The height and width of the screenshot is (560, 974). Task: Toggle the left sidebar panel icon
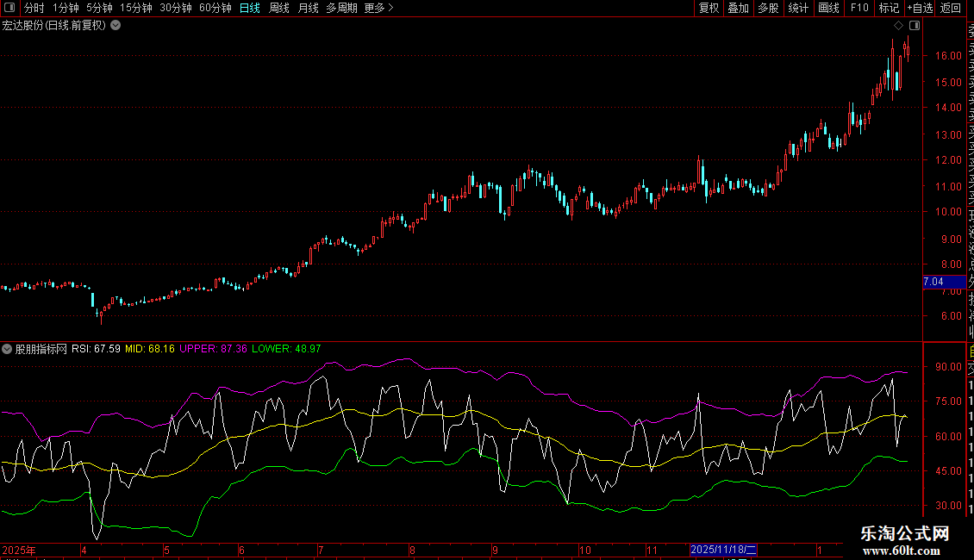[9, 8]
